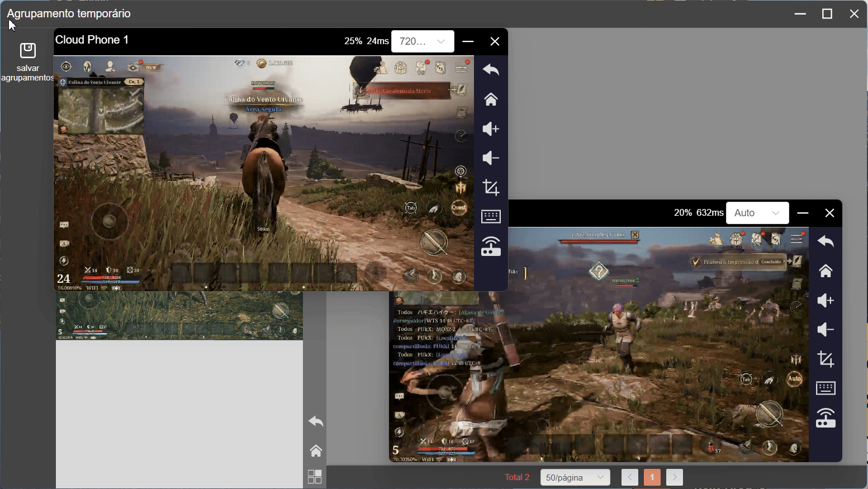868x489 pixels.
Task: Click the salvar agrupamentos save icon
Action: 28,51
